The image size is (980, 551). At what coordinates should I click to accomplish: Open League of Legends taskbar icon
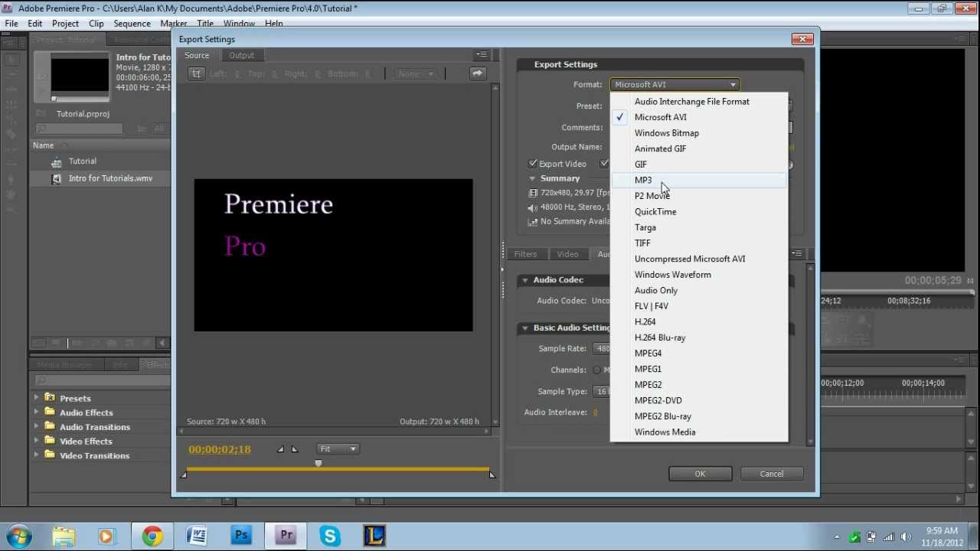374,536
